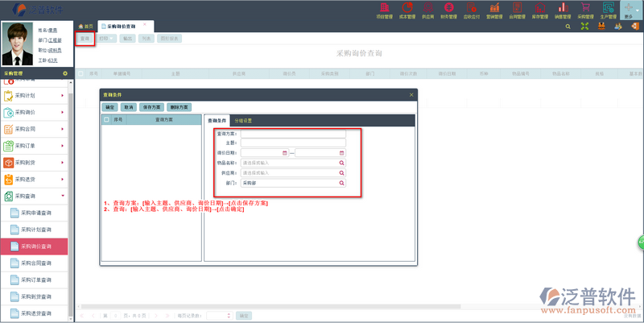Click calendar icon of 询价日期 start field
This screenshot has width=644, height=323.
[284, 153]
